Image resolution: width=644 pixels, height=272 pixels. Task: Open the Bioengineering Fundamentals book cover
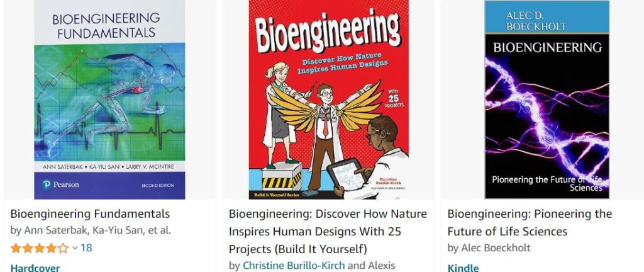[109, 99]
